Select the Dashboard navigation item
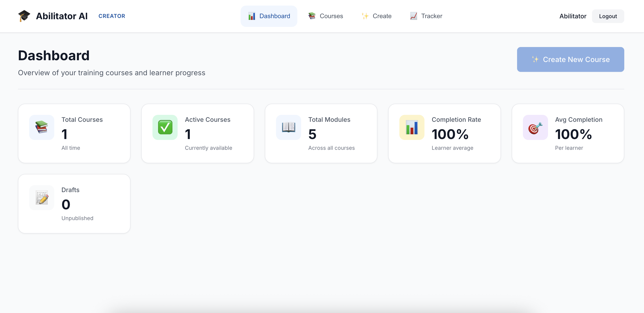Image resolution: width=644 pixels, height=313 pixels. pos(269,16)
